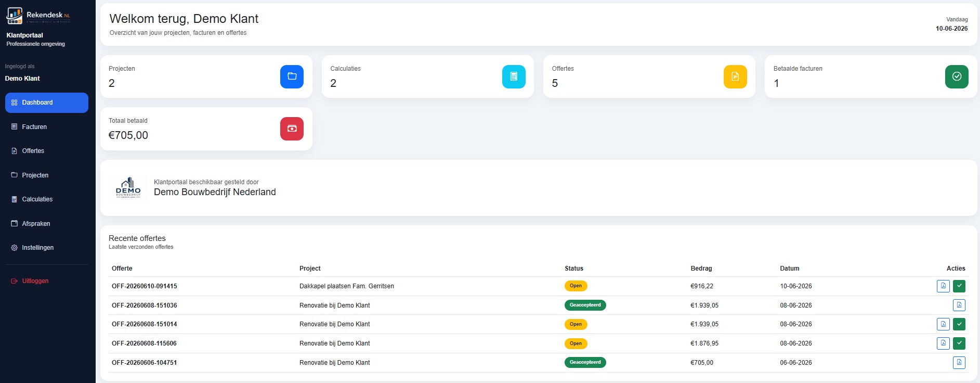Click the Status column header
Image resolution: width=980 pixels, height=383 pixels.
pyautogui.click(x=574, y=269)
